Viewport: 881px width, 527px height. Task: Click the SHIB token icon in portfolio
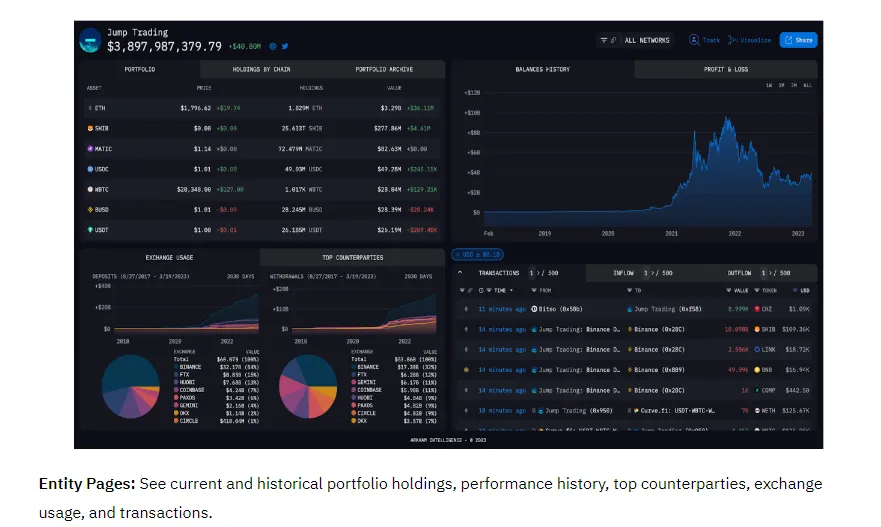(90, 129)
